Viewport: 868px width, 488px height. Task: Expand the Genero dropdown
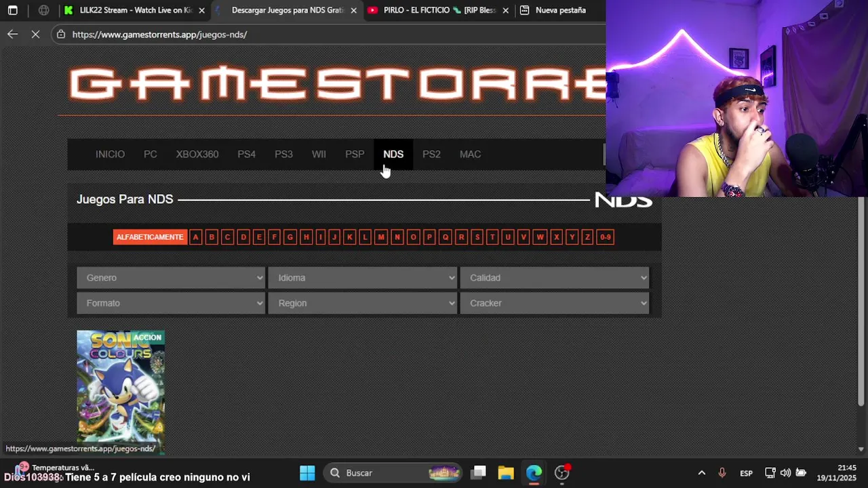pyautogui.click(x=171, y=277)
